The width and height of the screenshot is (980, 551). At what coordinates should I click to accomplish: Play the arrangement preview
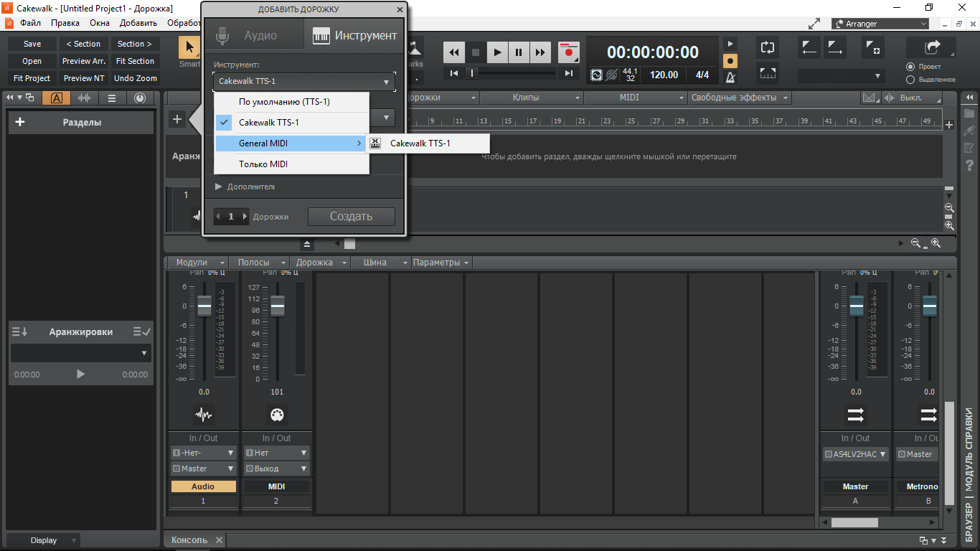click(x=81, y=374)
